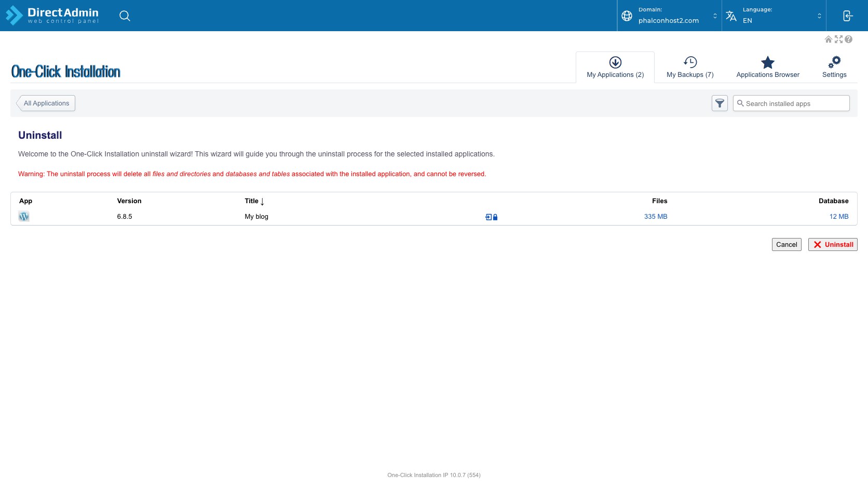Click the translate language icon
Image resolution: width=868 pixels, height=489 pixels.
731,16
